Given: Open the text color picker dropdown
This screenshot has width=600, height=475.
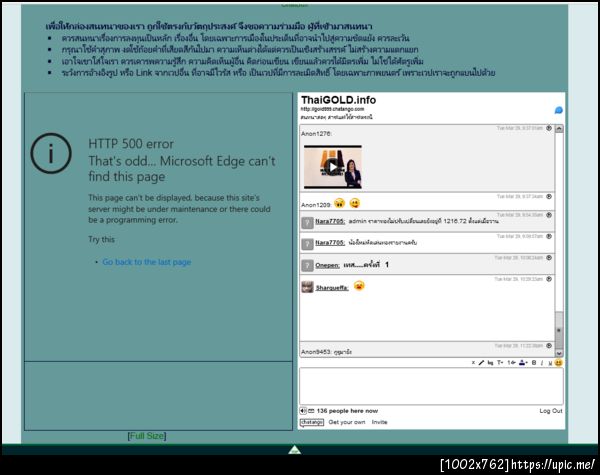Looking at the screenshot, I should click(x=523, y=362).
